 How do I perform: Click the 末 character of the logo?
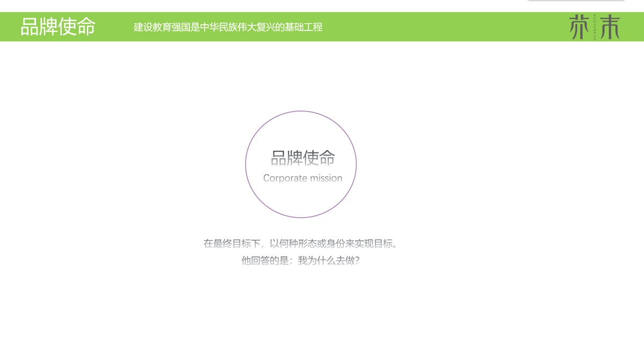click(610, 27)
